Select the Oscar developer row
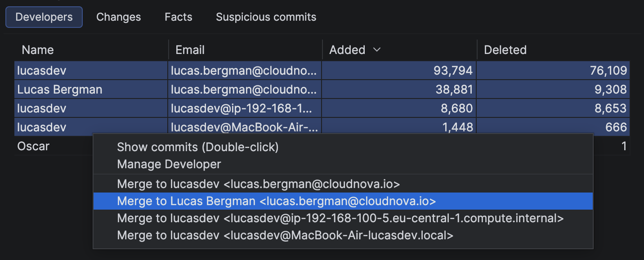 33,146
